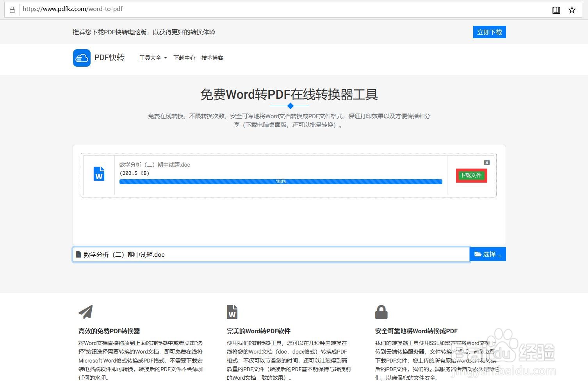Viewport: 588px width, 391px height.
Task: Click the padlock icon in the address bar
Action: [x=12, y=10]
